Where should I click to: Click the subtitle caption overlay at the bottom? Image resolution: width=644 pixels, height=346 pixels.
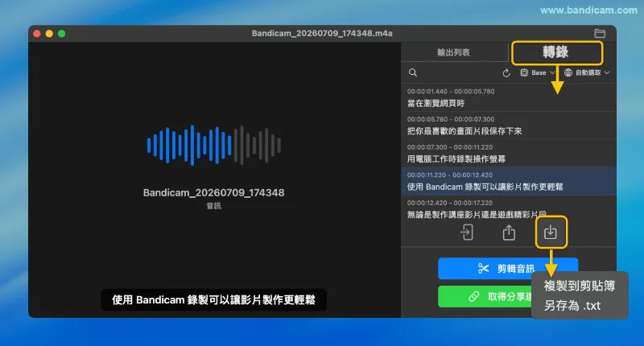(213, 300)
